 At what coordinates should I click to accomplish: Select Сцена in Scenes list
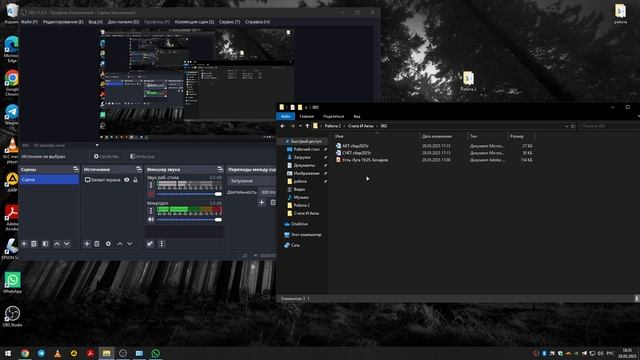(x=49, y=180)
